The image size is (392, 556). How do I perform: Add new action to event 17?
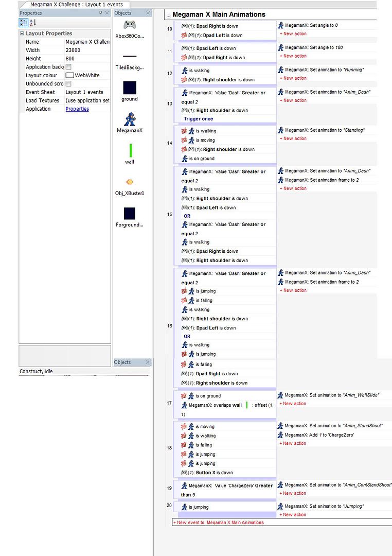point(293,404)
